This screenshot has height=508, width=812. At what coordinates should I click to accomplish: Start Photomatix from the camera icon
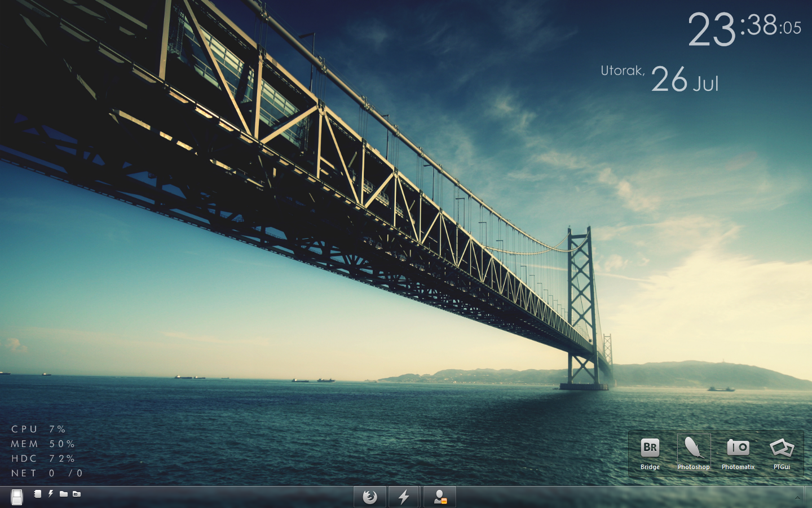pos(738,453)
